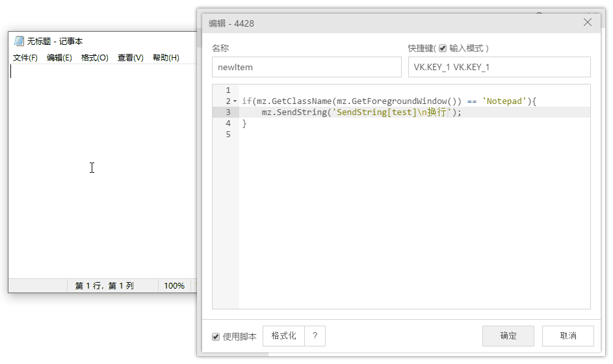The height and width of the screenshot is (364, 613).
Task: Open the 帮助(H) menu in Notepad
Action: (166, 58)
